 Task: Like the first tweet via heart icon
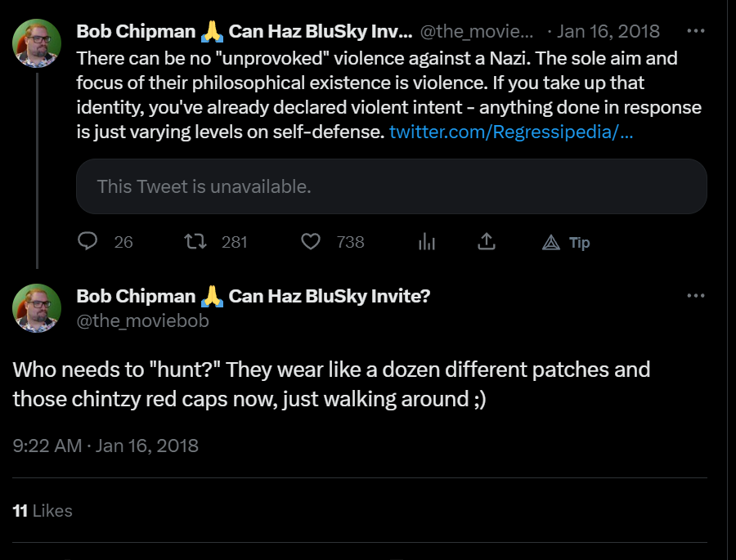[311, 242]
